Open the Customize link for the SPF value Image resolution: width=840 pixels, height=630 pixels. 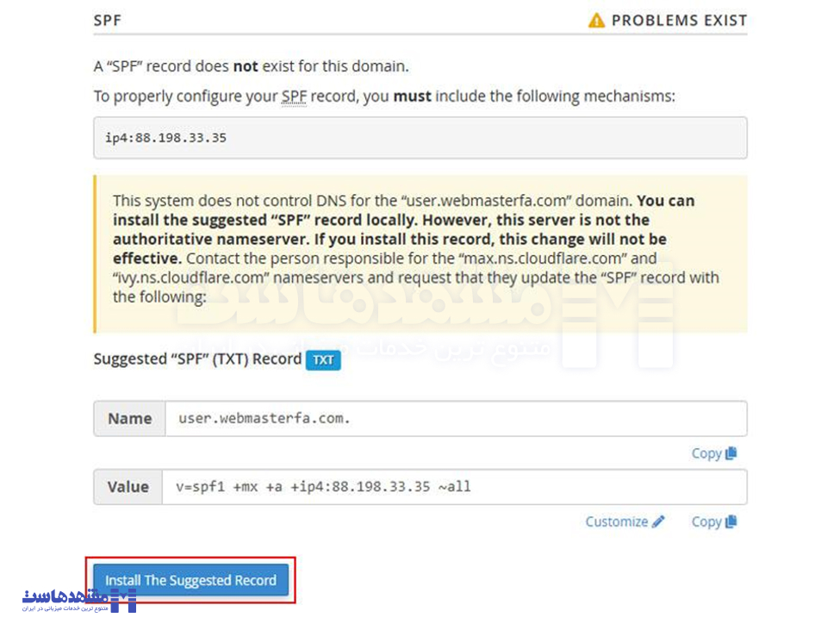pos(617,521)
